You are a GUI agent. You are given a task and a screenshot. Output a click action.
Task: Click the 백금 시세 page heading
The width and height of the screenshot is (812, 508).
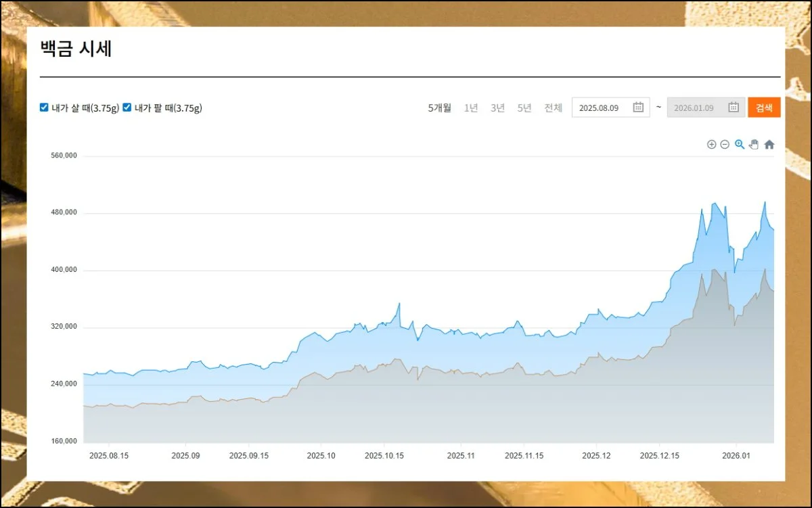pyautogui.click(x=76, y=49)
